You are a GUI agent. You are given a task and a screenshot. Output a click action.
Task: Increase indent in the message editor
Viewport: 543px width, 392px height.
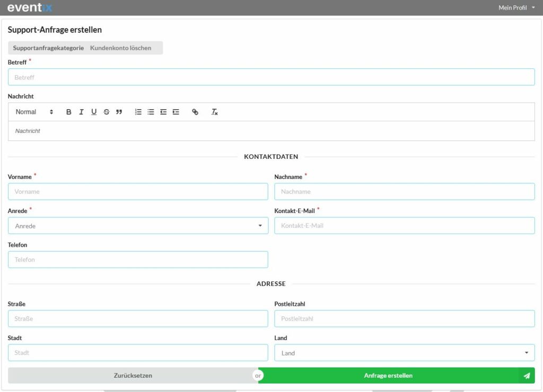coord(176,112)
